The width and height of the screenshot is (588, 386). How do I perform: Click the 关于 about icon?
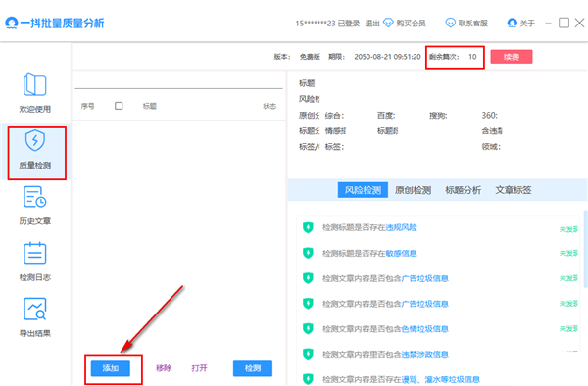[x=512, y=23]
